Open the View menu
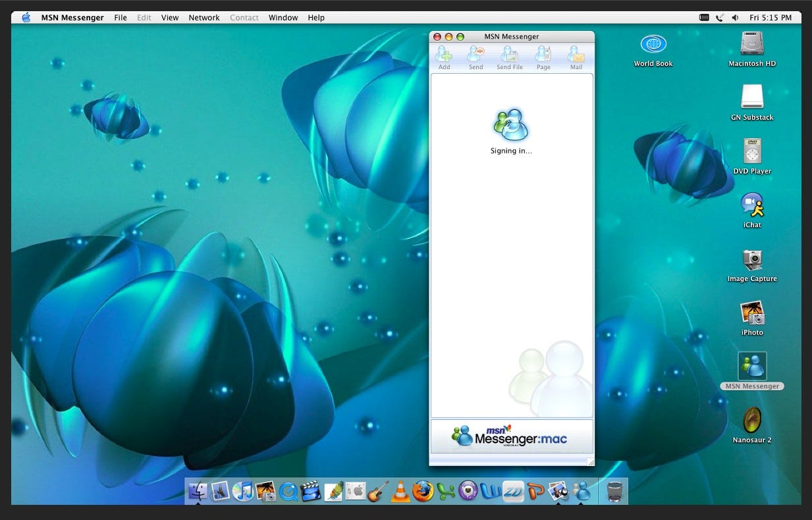Screen dimensions: 812x520 click(x=170, y=18)
